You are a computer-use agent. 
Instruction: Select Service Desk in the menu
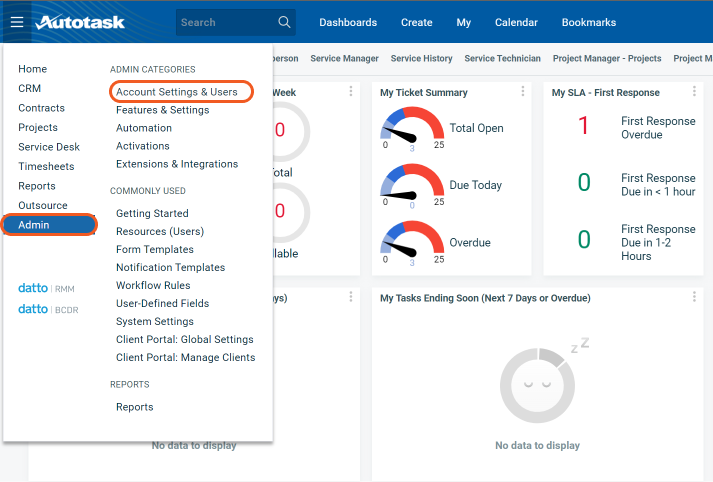click(x=49, y=147)
